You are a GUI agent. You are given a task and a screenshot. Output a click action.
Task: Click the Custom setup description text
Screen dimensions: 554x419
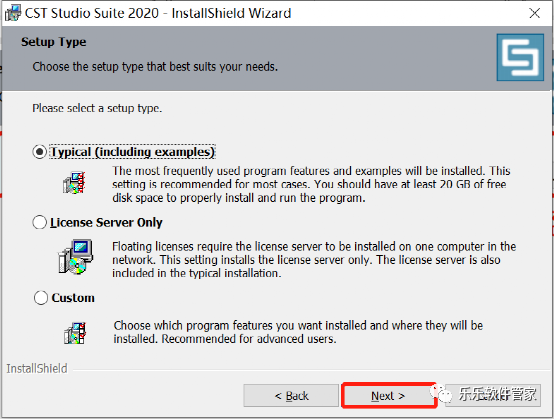coord(298,332)
